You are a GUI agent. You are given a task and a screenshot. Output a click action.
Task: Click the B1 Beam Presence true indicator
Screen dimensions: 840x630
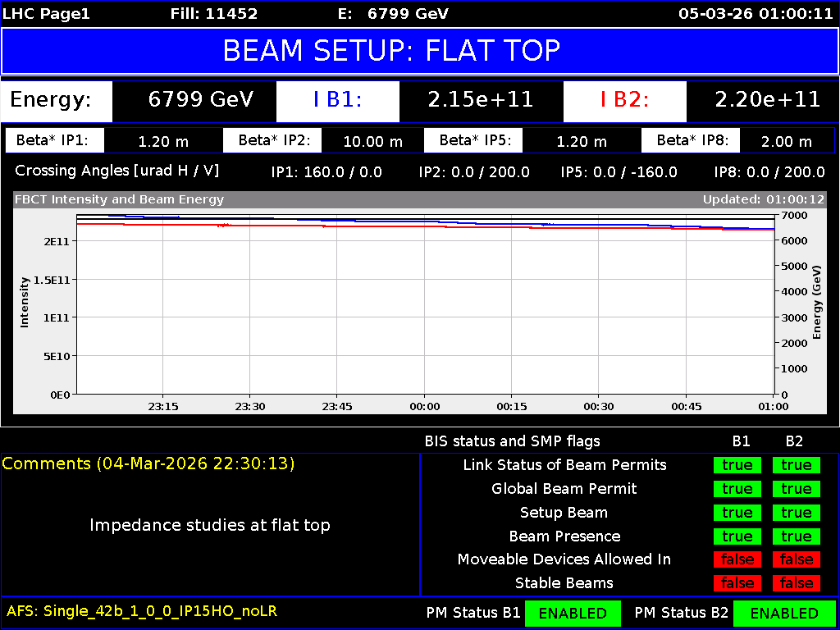pyautogui.click(x=737, y=536)
